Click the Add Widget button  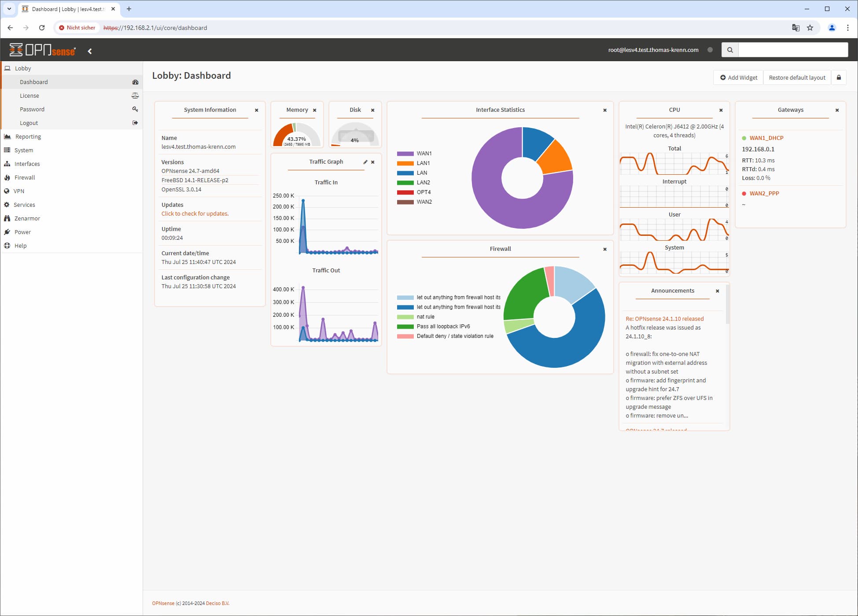(x=738, y=77)
